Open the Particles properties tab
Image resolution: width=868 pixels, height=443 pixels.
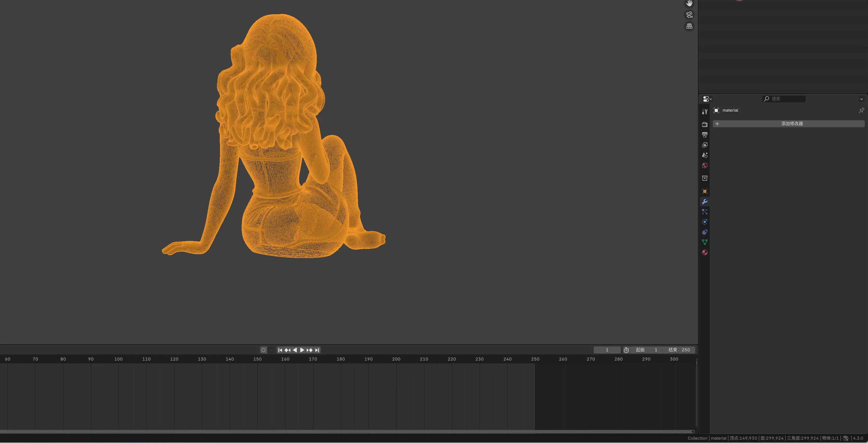(705, 212)
